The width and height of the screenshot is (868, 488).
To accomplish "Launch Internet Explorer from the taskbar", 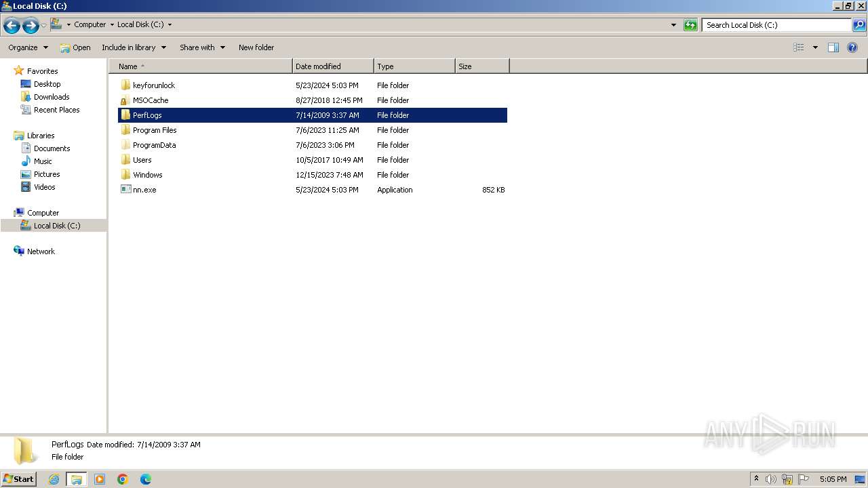I will tap(54, 479).
